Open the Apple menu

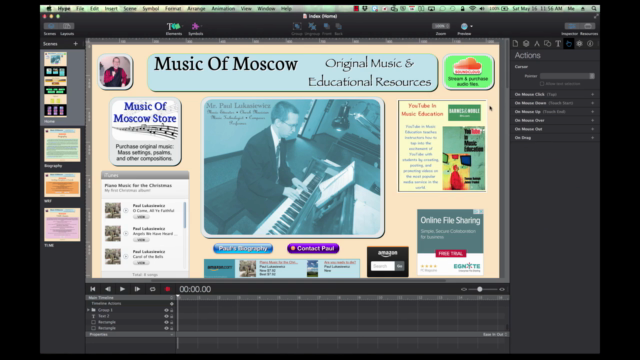(49, 9)
